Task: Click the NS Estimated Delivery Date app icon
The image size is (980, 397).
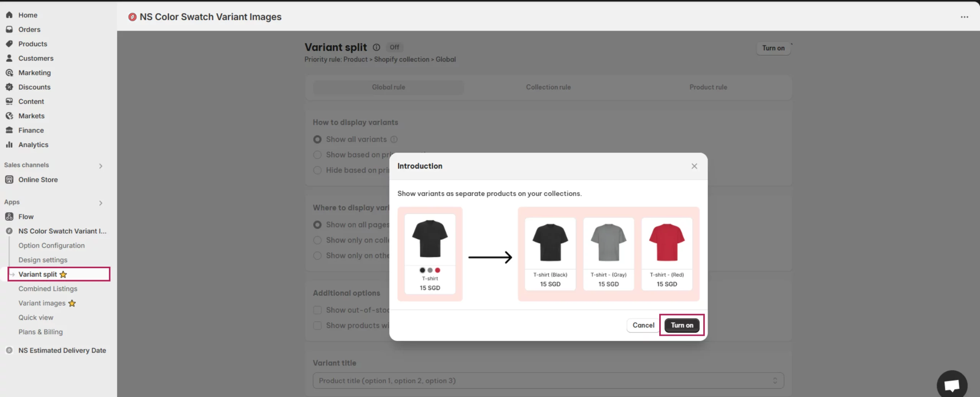Action: point(9,350)
